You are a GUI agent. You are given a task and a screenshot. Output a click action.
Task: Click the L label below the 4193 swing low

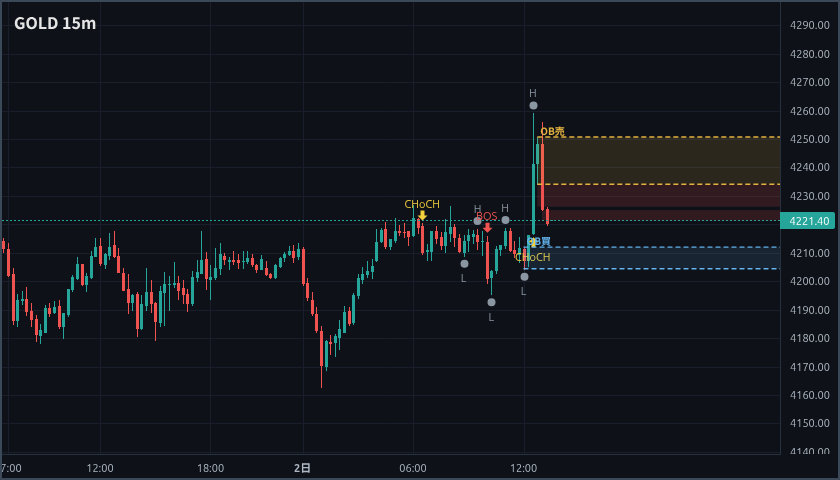click(x=491, y=317)
